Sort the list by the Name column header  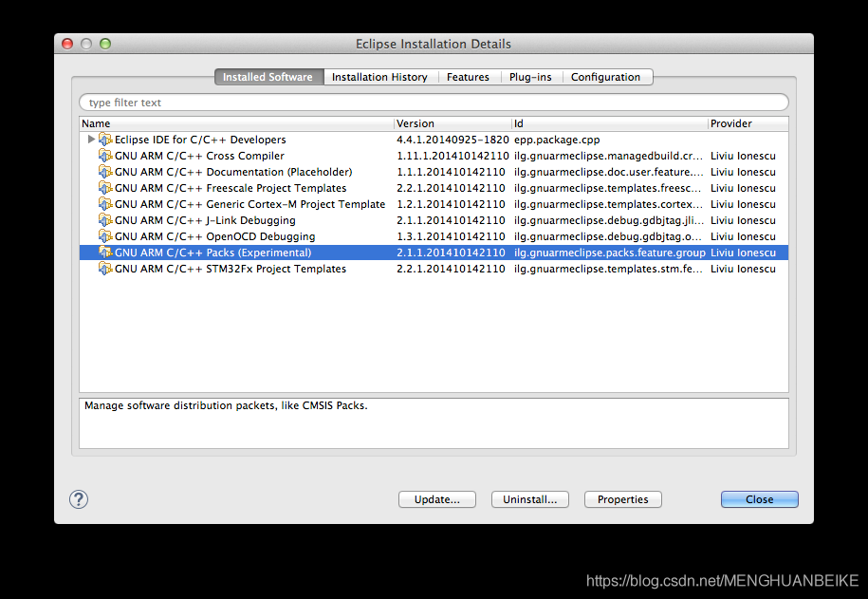pyautogui.click(x=236, y=123)
